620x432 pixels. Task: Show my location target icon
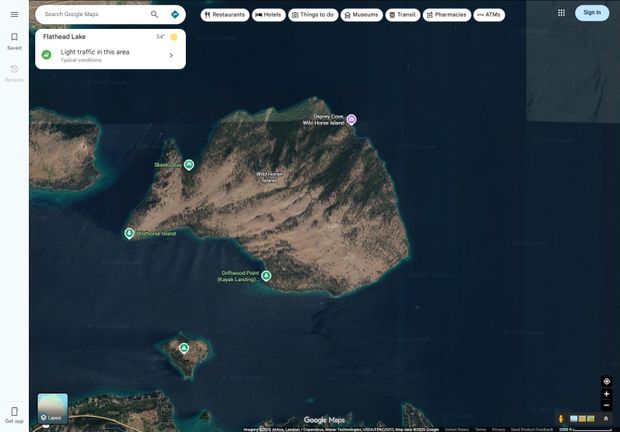[x=607, y=381]
